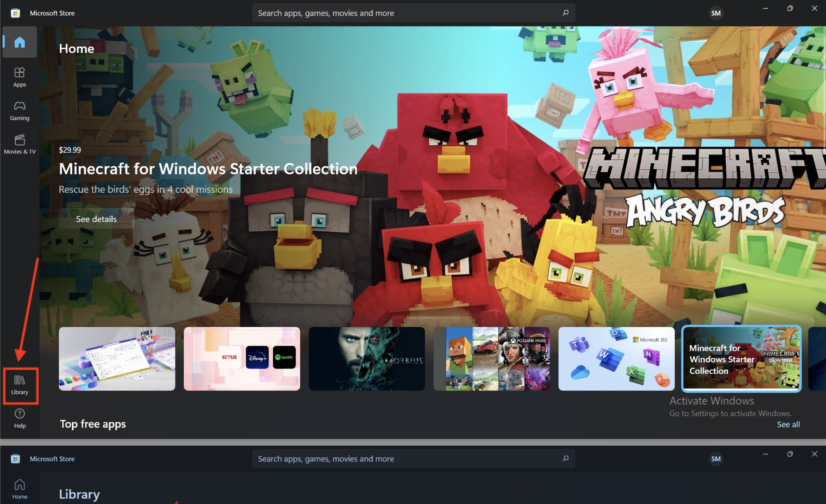Click the search magnifier in top window
Viewport: 826px width, 504px height.
tap(566, 13)
